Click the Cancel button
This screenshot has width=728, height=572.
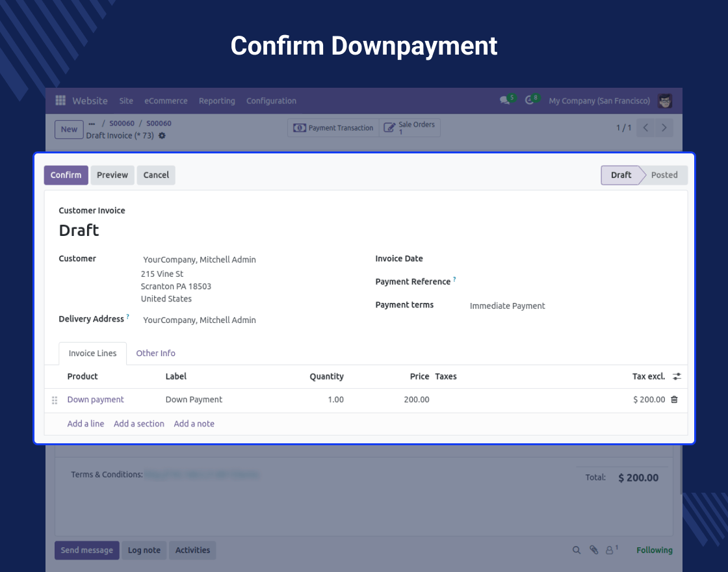[156, 175]
